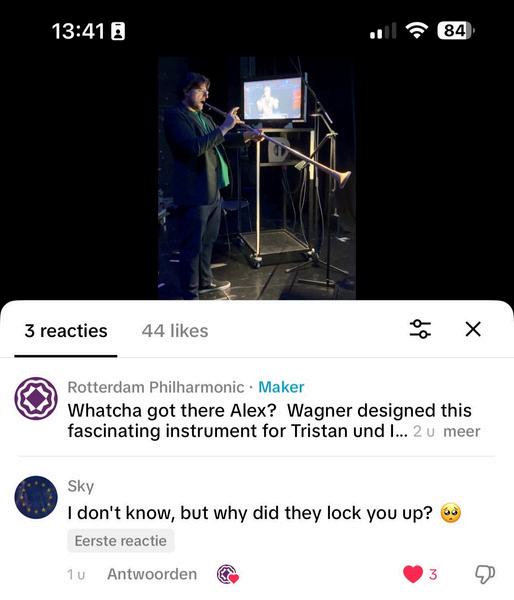The height and width of the screenshot is (600, 514).
Task: Tap the battery indicator showing 84
Action: [x=456, y=31]
